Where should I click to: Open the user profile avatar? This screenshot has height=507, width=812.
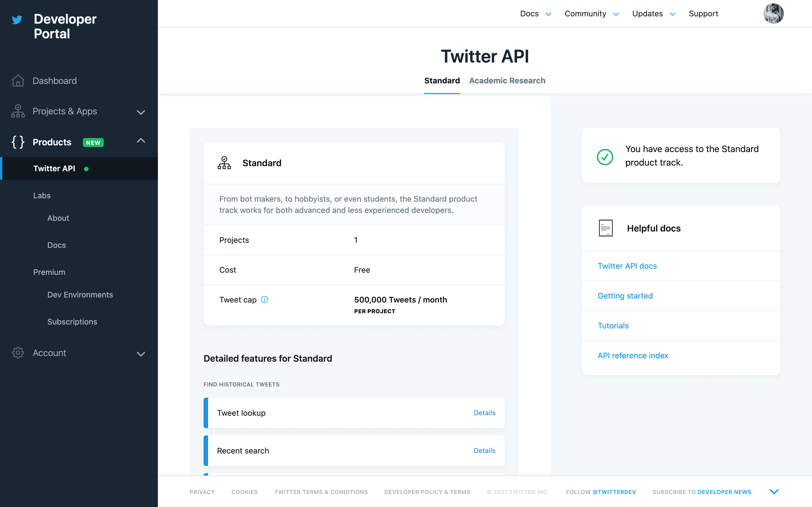click(773, 14)
